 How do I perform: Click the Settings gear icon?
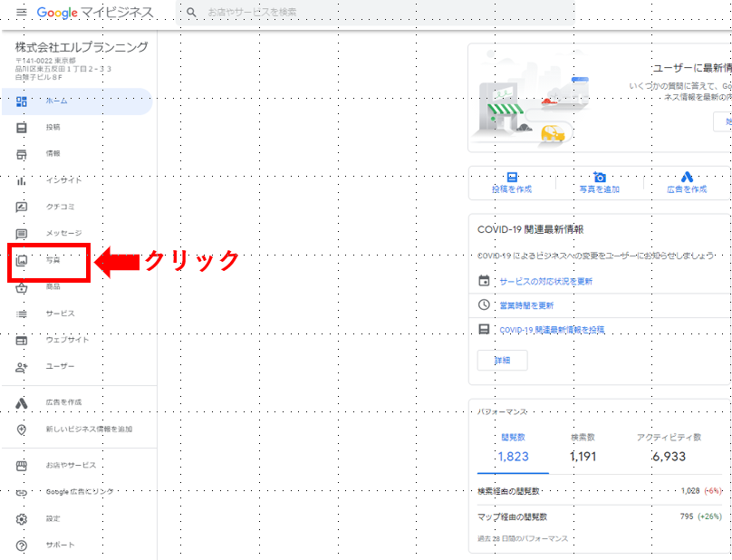coord(22,519)
